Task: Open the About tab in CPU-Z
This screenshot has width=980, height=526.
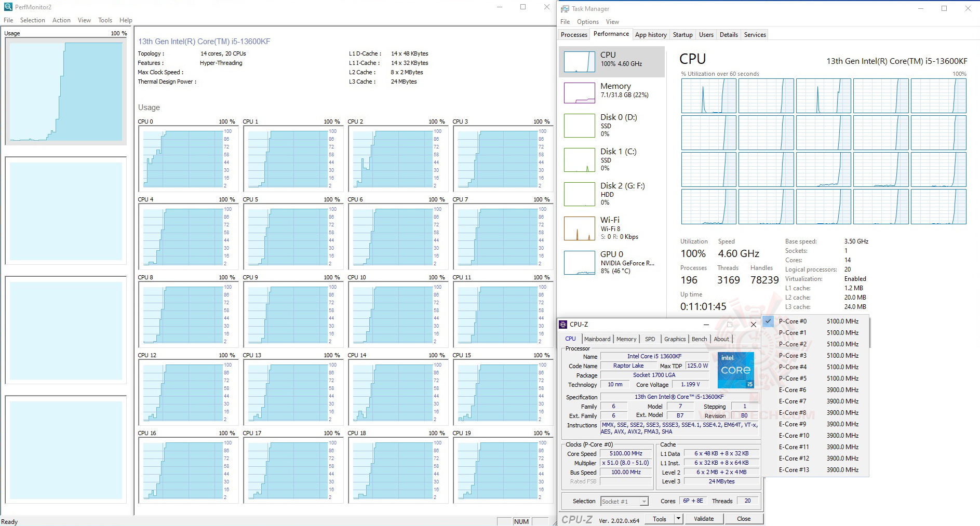Action: [721, 339]
